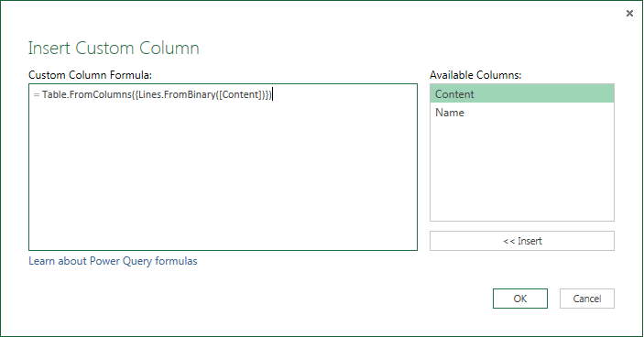Click the << Insert button
644x337 pixels.
click(522, 241)
